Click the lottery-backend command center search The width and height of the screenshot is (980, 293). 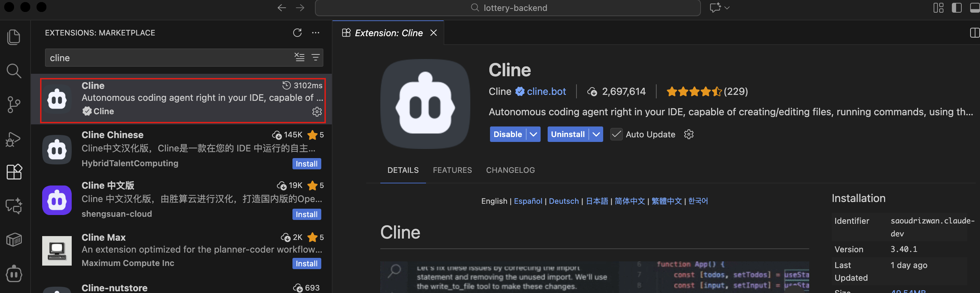tap(508, 8)
